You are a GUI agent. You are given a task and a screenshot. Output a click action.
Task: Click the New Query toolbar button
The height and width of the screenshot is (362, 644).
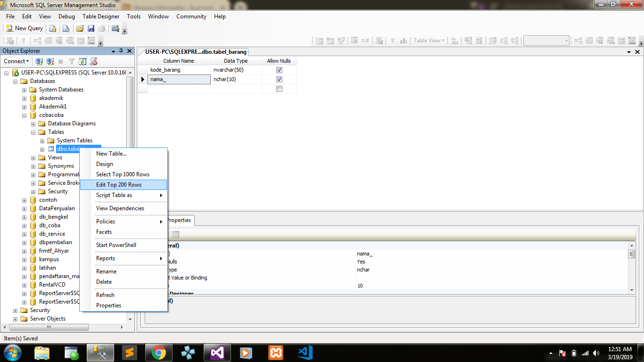click(25, 28)
